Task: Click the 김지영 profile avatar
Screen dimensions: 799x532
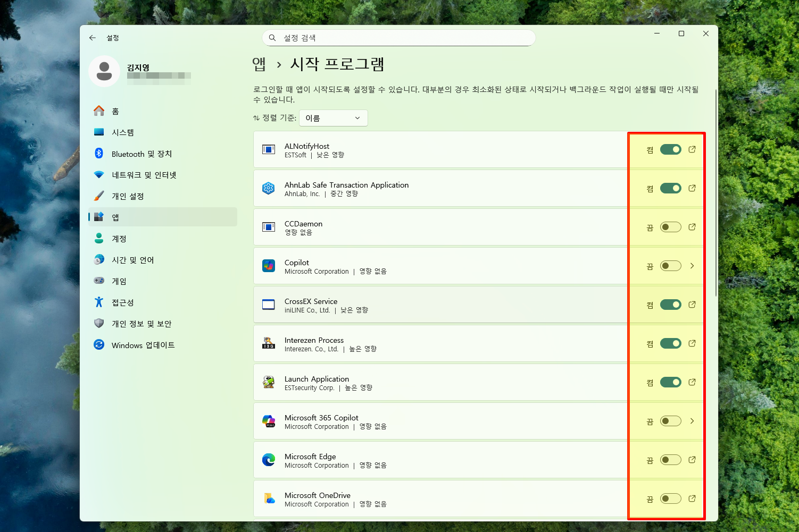Action: (104, 71)
